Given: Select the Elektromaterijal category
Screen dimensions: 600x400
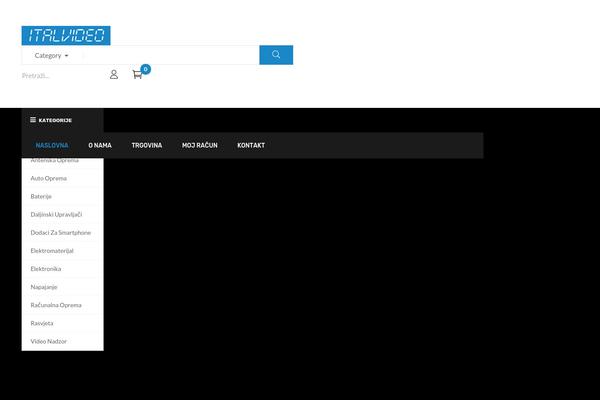Looking at the screenshot, I should point(52,251).
